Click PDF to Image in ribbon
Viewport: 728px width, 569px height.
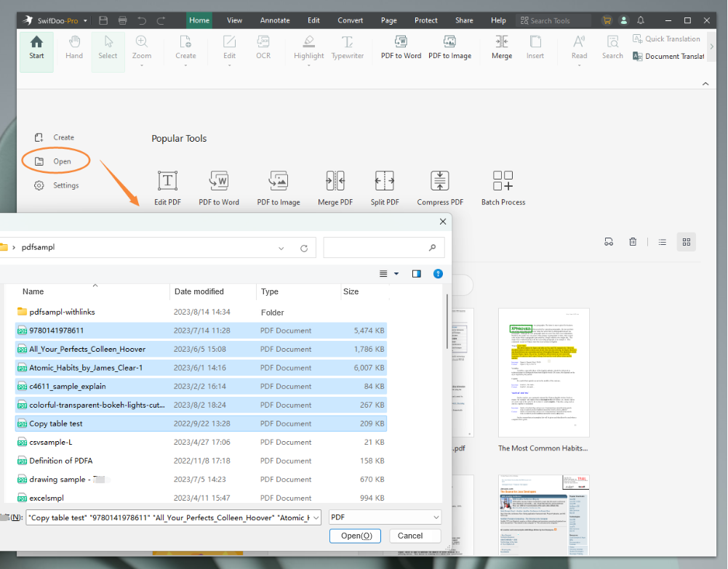449,48
